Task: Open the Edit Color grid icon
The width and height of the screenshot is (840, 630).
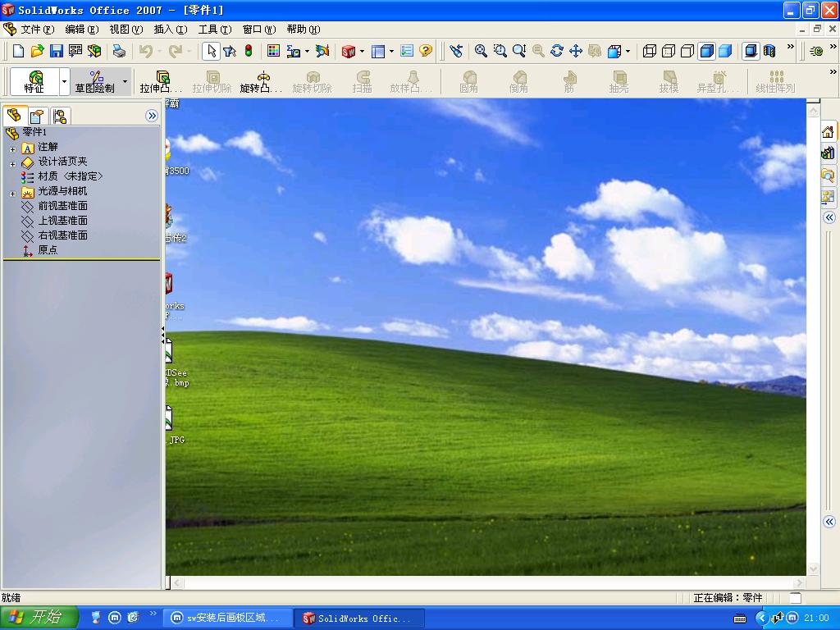Action: tap(274, 51)
